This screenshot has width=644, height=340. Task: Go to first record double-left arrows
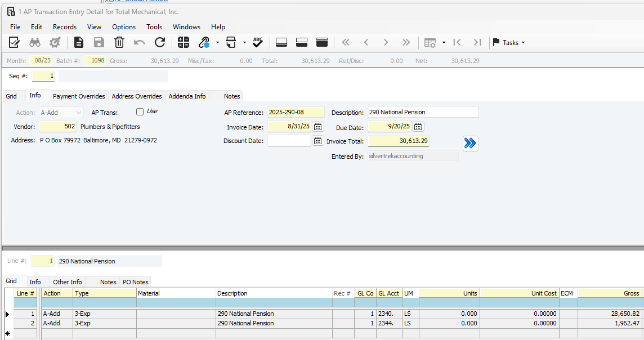346,42
